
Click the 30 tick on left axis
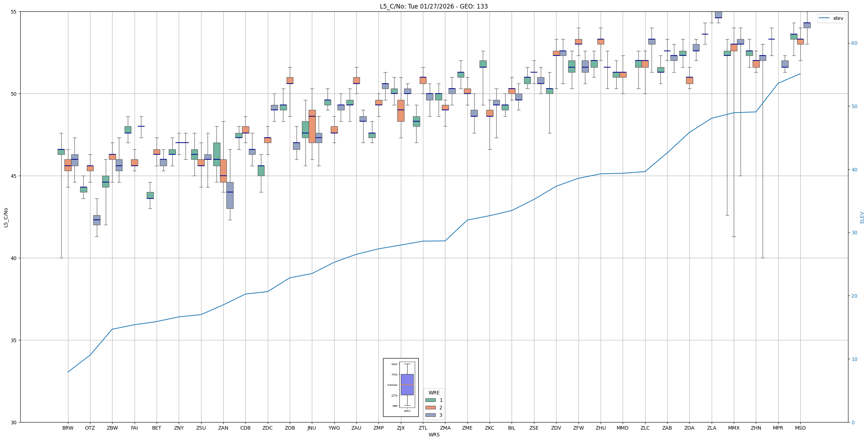tap(14, 422)
